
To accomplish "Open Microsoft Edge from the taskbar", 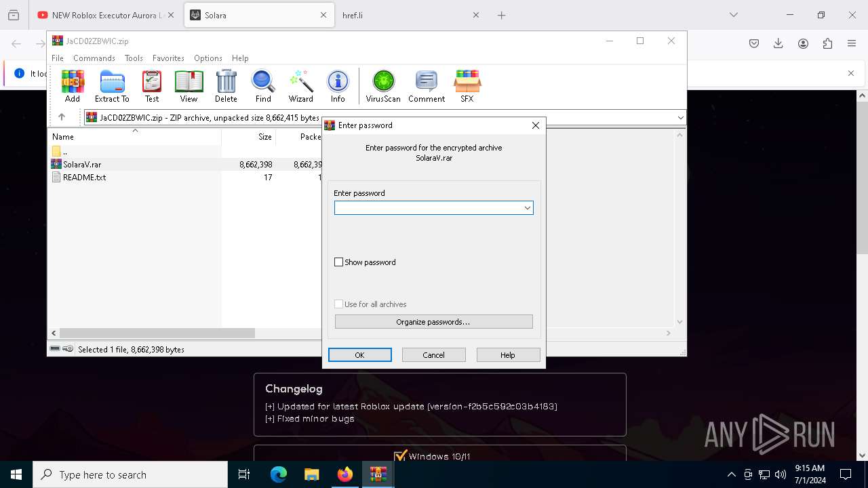I will coord(279,474).
